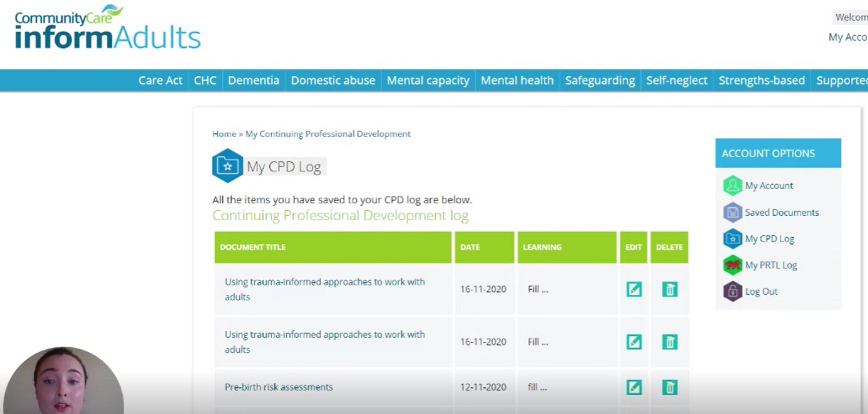Open the Domestic abuse section
The image size is (868, 414).
pos(333,80)
